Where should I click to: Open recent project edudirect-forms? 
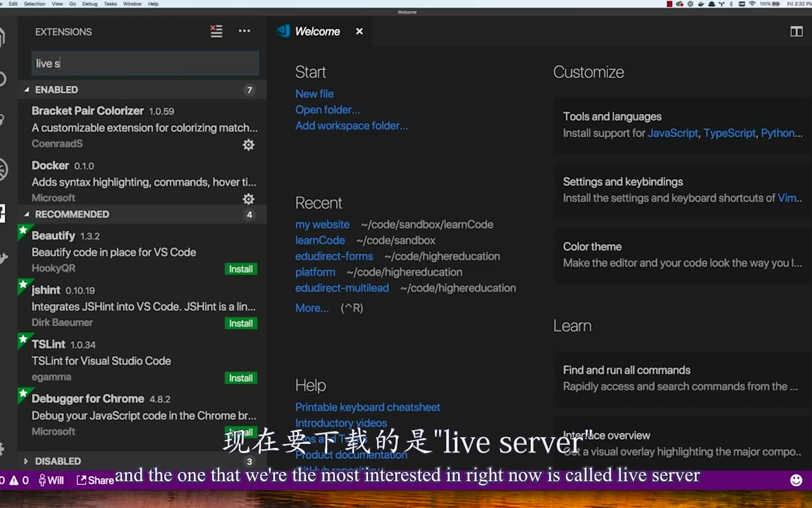pos(334,256)
